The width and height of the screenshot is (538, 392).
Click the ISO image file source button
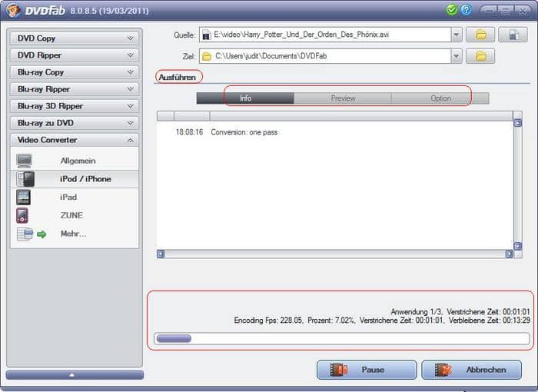click(513, 35)
